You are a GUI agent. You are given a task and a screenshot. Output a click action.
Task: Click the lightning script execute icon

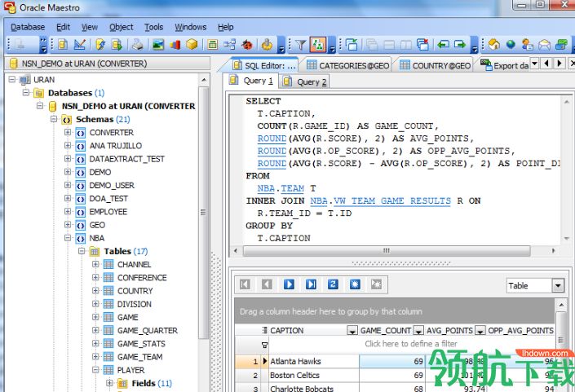click(x=100, y=45)
